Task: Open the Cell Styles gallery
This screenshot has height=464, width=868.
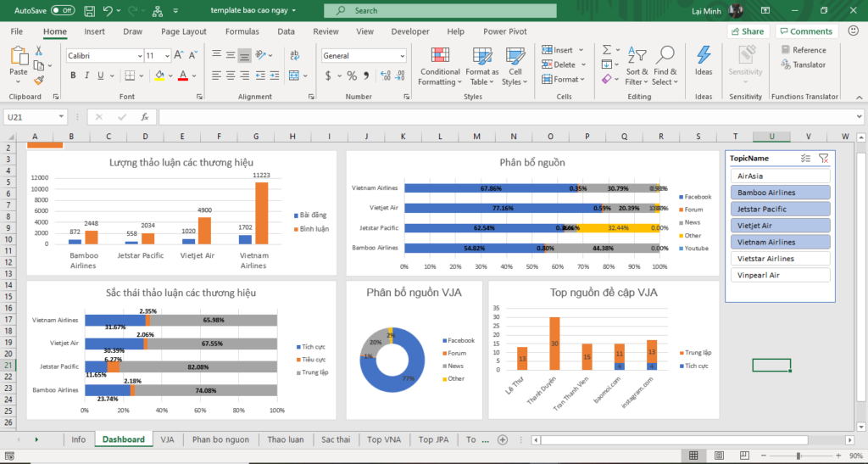Action: (515, 66)
